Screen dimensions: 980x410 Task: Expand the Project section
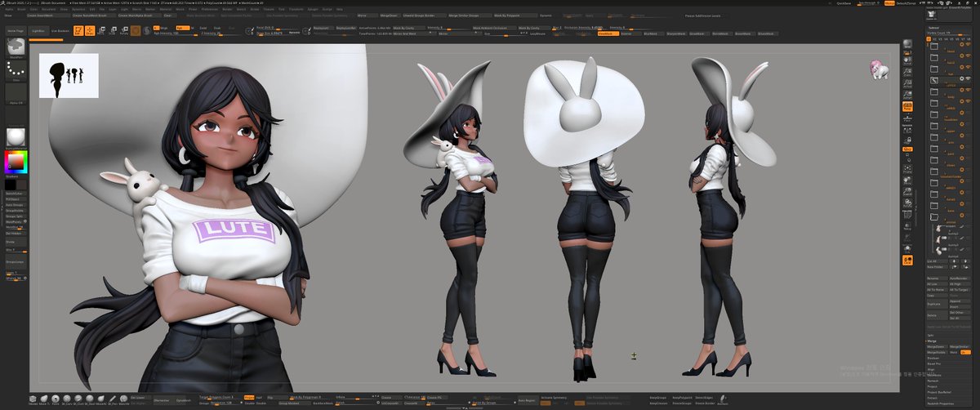932,386
